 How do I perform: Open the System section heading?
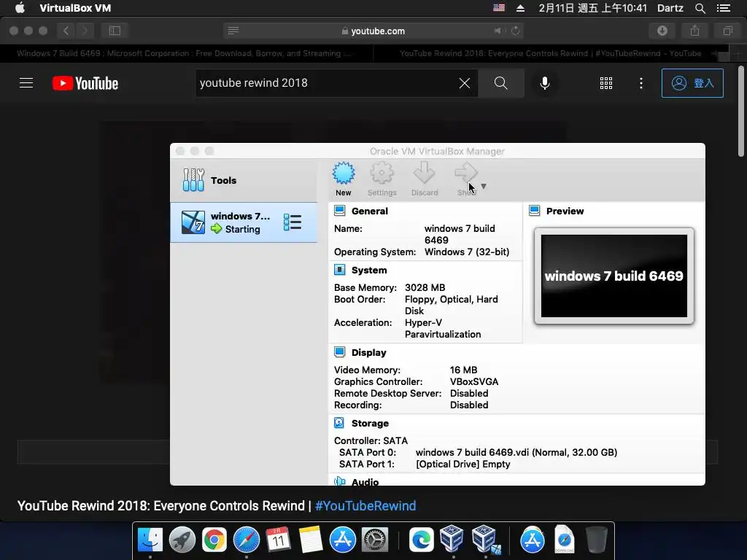(369, 271)
